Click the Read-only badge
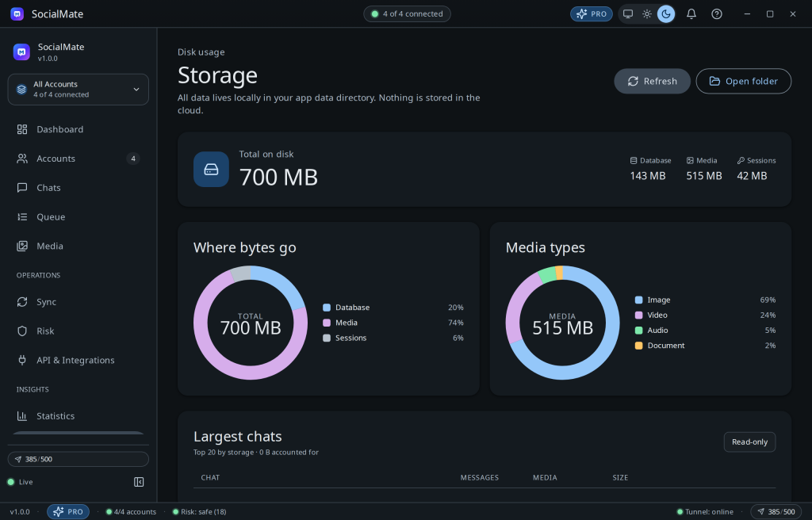This screenshot has width=812, height=520. click(x=749, y=442)
